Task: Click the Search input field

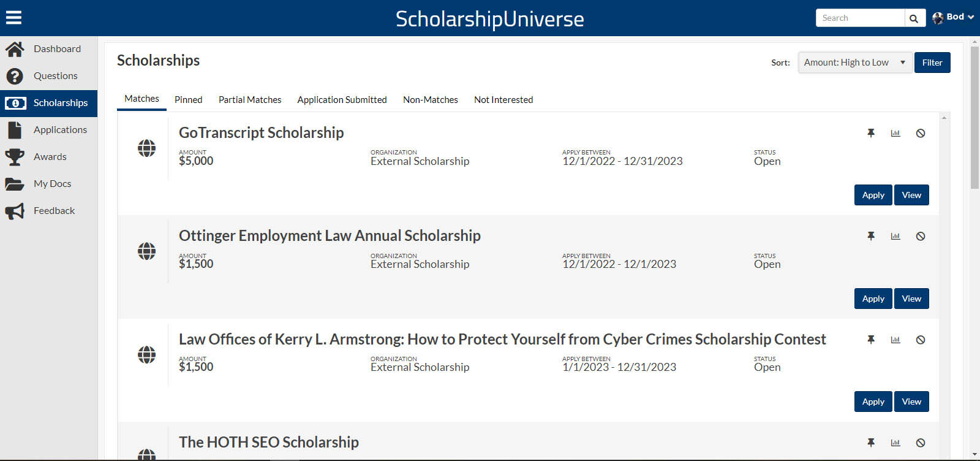Action: pyautogui.click(x=860, y=18)
